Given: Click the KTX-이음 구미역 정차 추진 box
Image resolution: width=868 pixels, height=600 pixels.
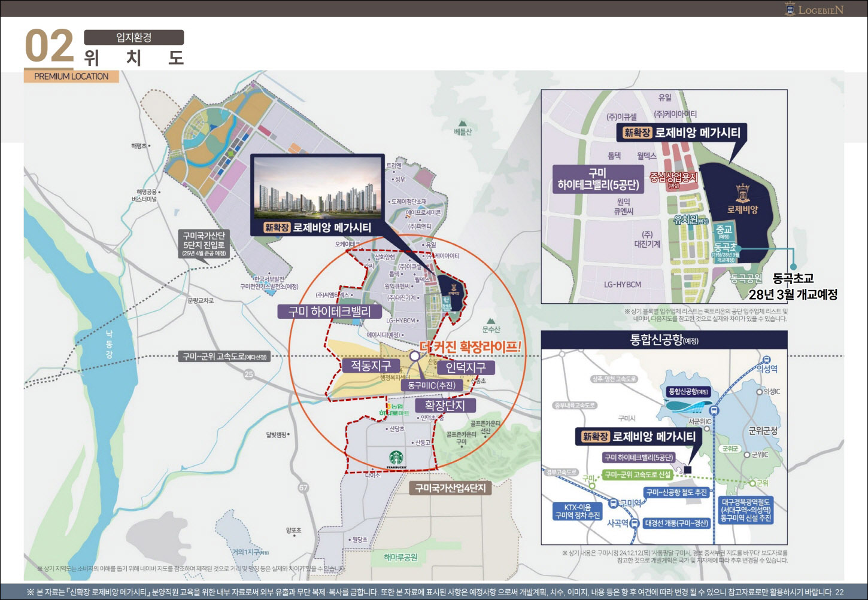Looking at the screenshot, I should click(577, 511).
